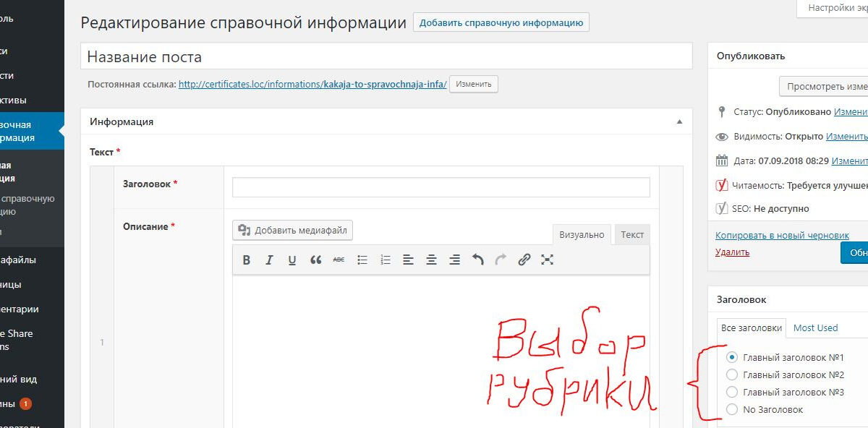Click the Заголовок text input field

coord(441,187)
